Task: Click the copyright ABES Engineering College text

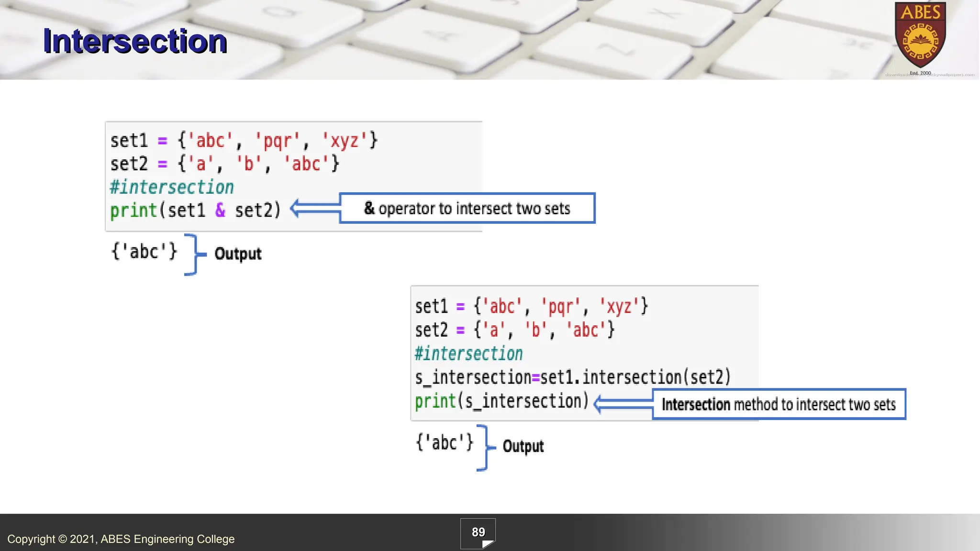Action: pyautogui.click(x=121, y=539)
